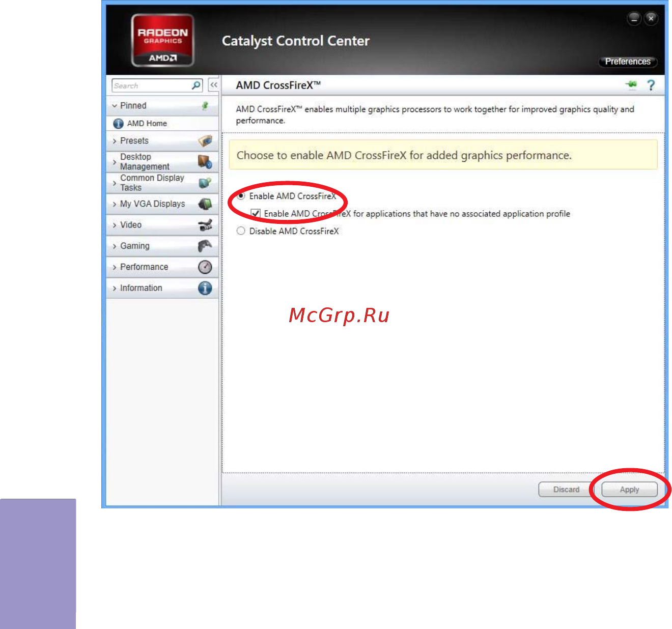Expand the Video section chevron

click(115, 225)
